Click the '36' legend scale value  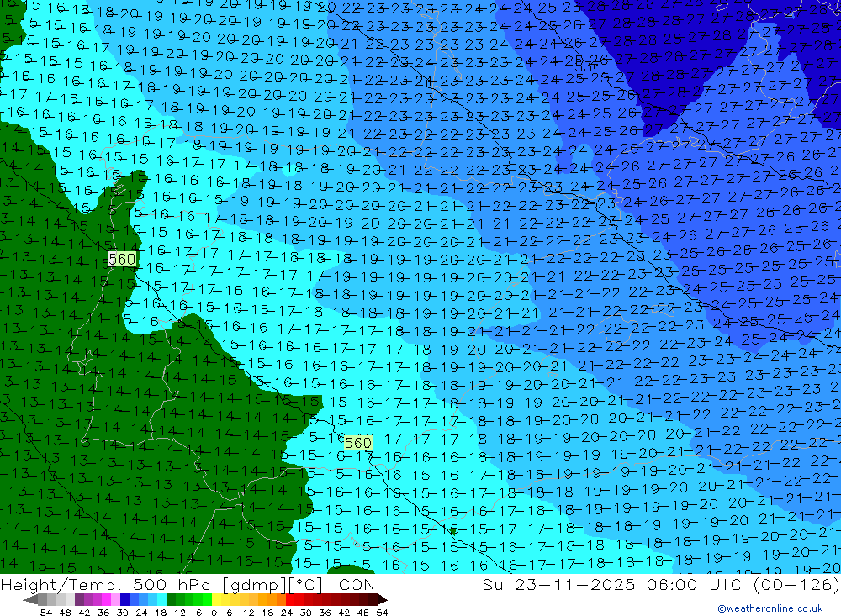click(325, 612)
